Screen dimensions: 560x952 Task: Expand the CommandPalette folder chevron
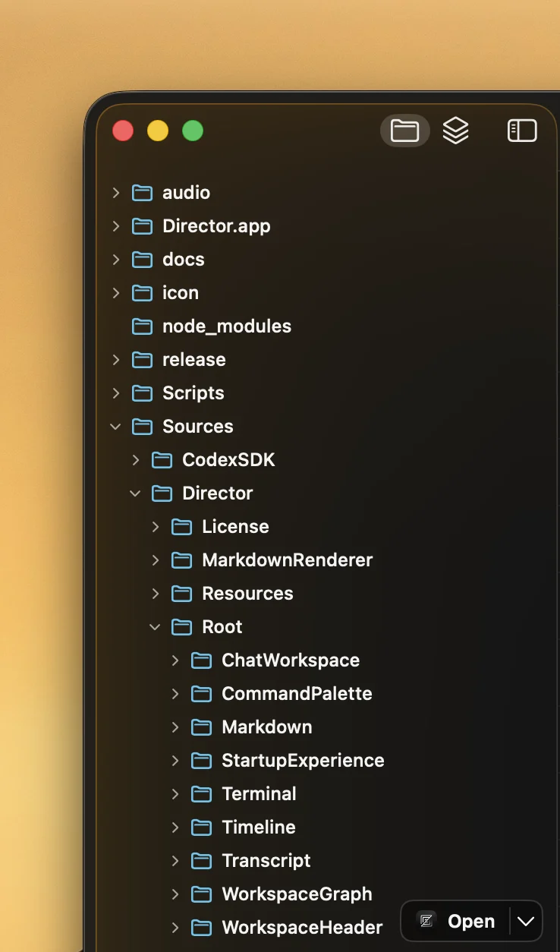click(x=175, y=694)
